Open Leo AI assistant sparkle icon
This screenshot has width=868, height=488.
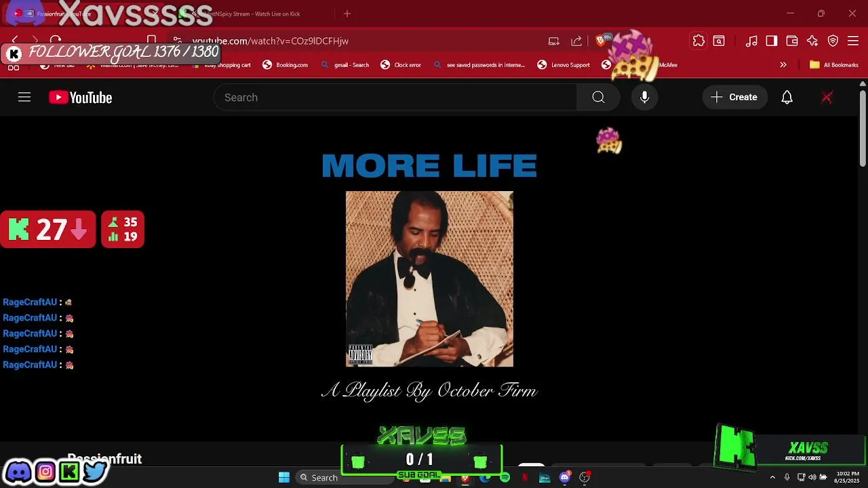tap(812, 41)
